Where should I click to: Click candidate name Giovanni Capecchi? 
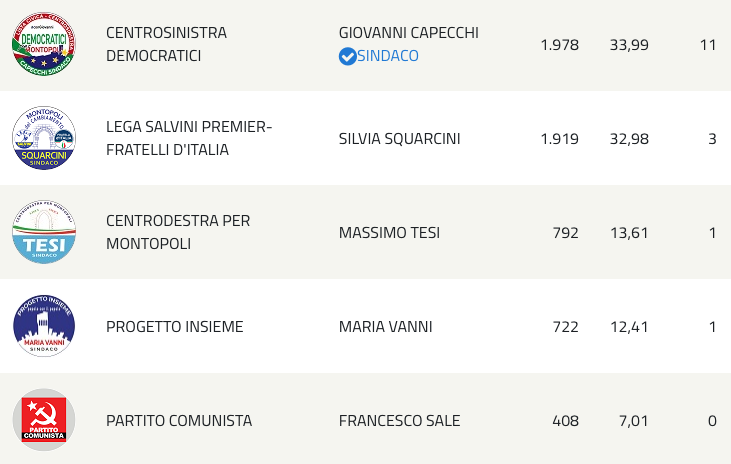click(408, 33)
